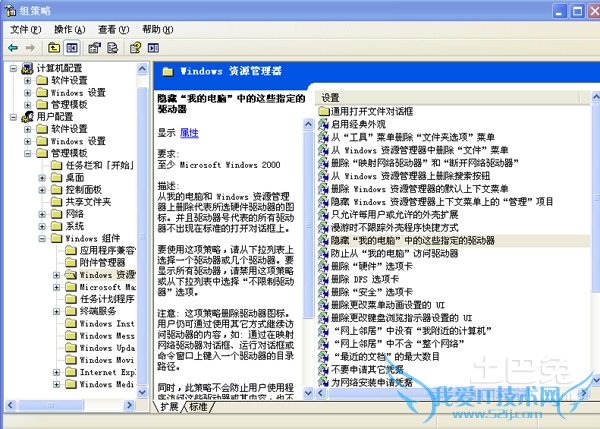Select 系统 in the tree
The width and height of the screenshot is (600, 429).
click(x=75, y=226)
